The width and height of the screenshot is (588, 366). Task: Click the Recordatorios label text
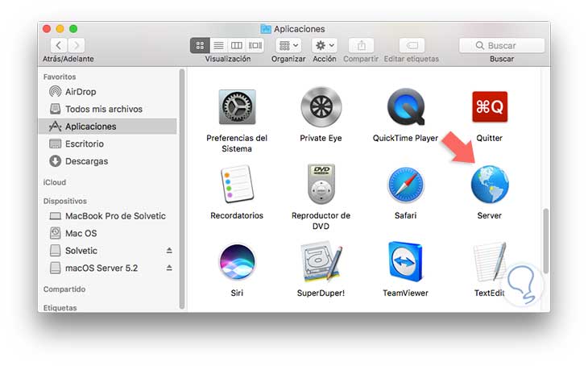237,215
